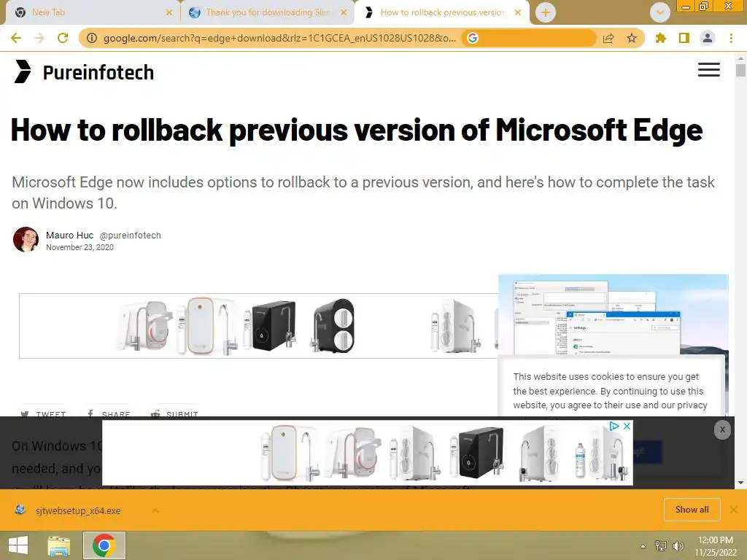Close the bottom ad overlay with X button

click(x=722, y=430)
